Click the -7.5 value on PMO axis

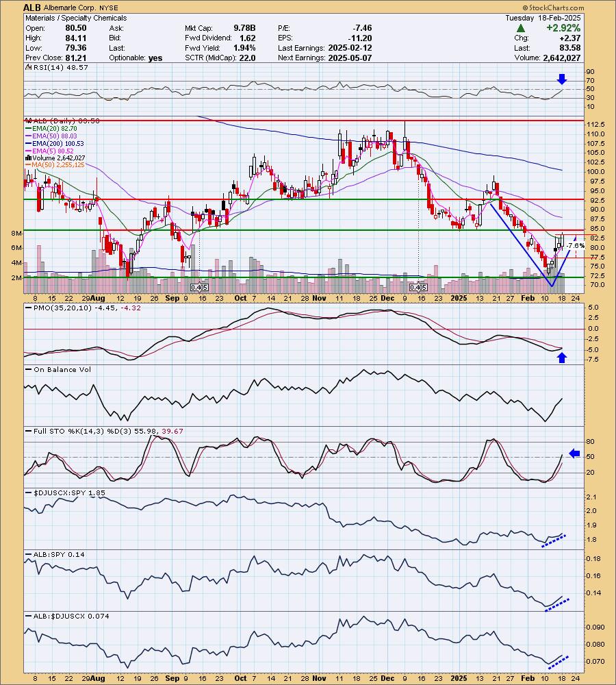pyautogui.click(x=593, y=360)
